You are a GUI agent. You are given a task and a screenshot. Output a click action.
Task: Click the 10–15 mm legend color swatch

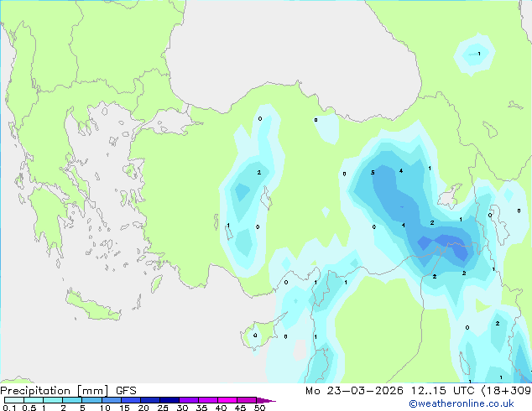111,400
